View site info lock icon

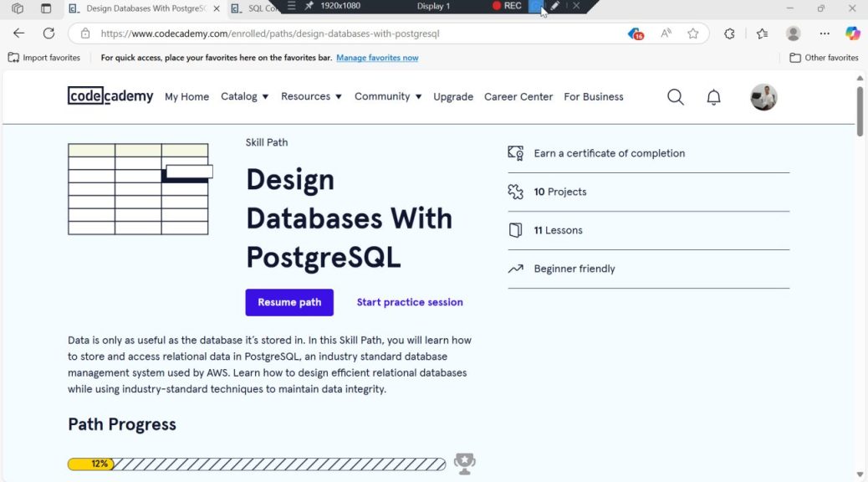[84, 33]
